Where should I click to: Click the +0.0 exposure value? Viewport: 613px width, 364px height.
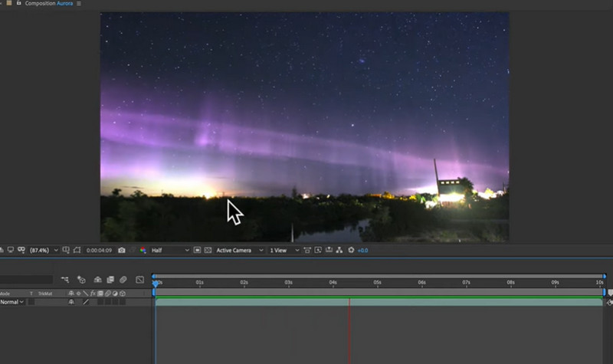pos(362,250)
